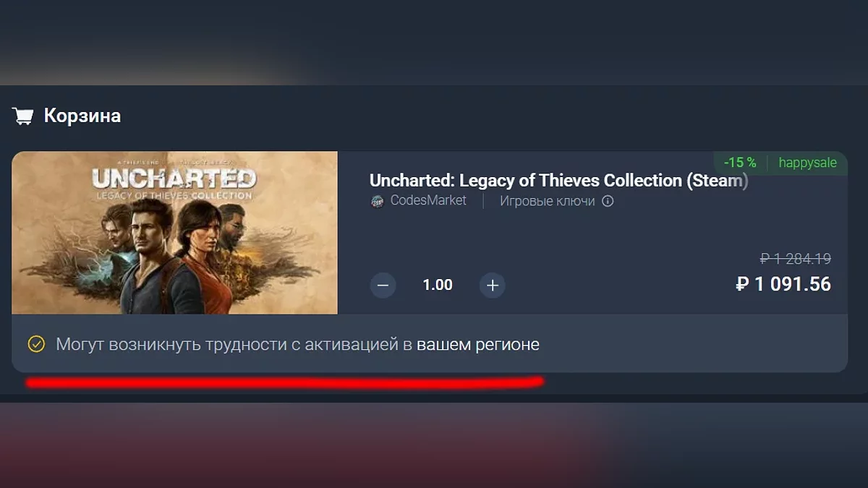Click the shopping cart icon beside Корзина
The height and width of the screenshot is (488, 868).
pos(22,116)
